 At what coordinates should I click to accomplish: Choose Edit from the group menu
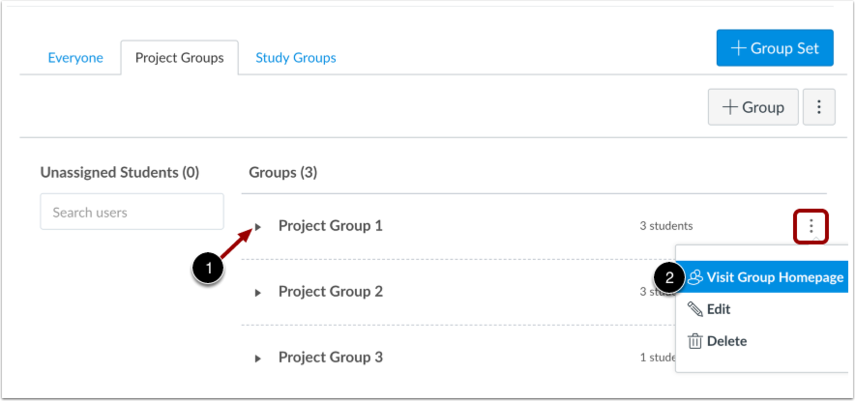[x=718, y=310]
